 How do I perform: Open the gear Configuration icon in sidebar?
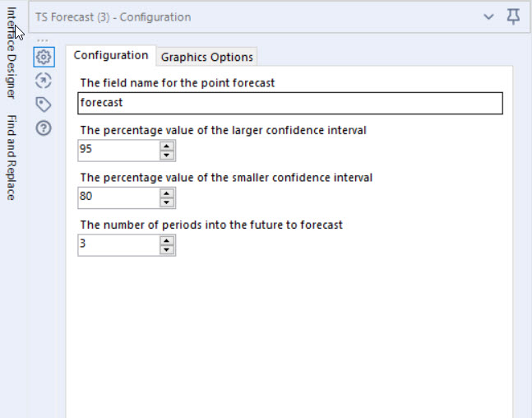(44, 57)
